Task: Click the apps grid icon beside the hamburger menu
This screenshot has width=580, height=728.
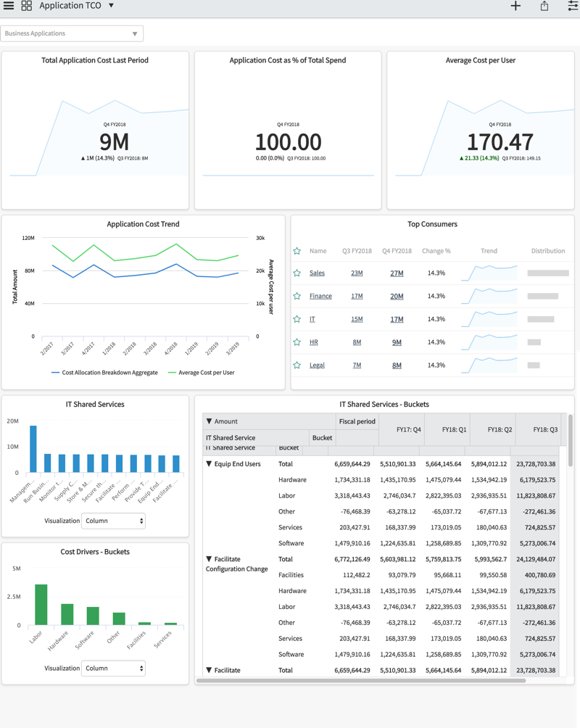Action: coord(27,6)
